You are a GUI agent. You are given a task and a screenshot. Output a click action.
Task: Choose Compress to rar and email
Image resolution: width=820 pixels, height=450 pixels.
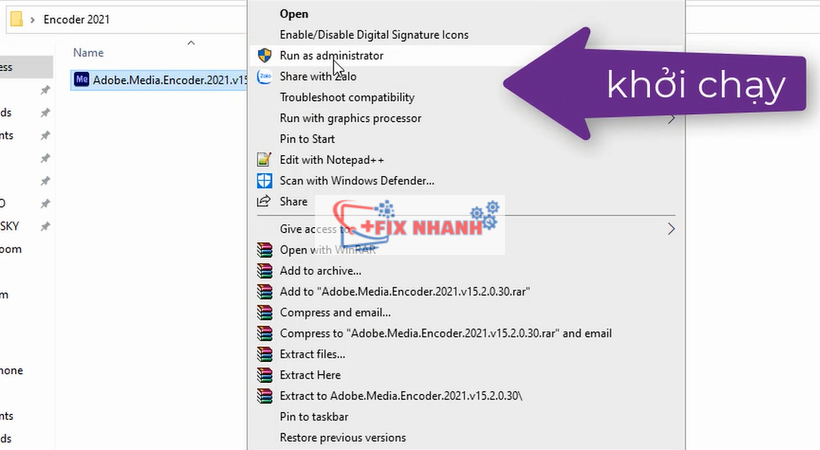click(446, 333)
